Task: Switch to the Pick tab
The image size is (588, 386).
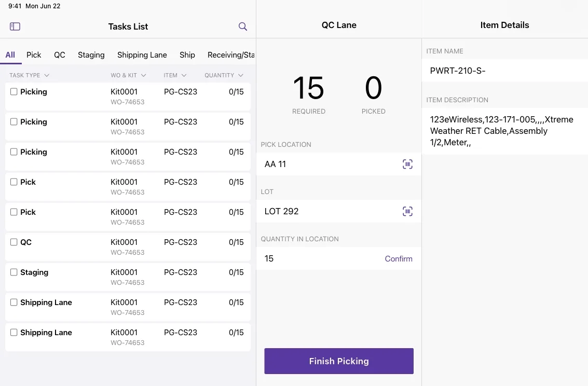Action: pos(34,54)
